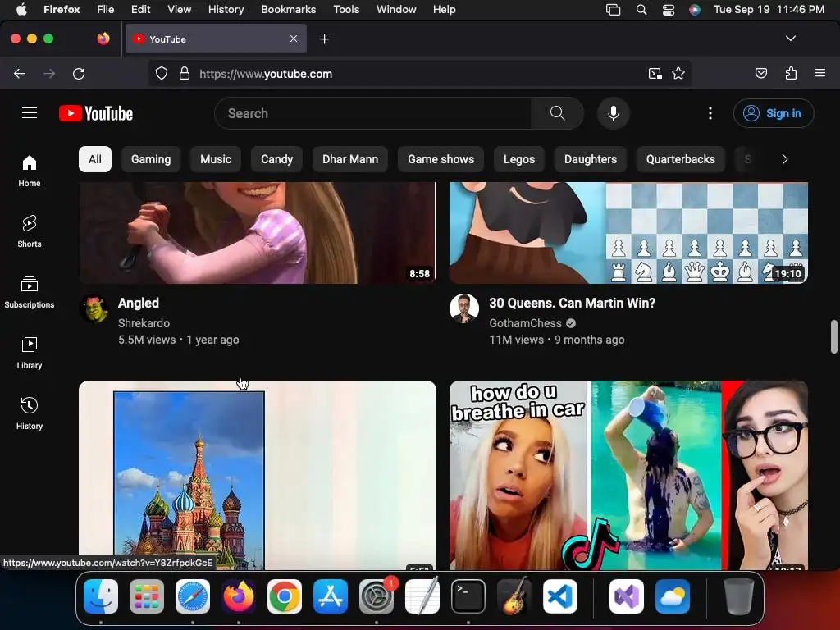
Task: Open the TikTok reaction video thumbnail
Action: click(628, 475)
